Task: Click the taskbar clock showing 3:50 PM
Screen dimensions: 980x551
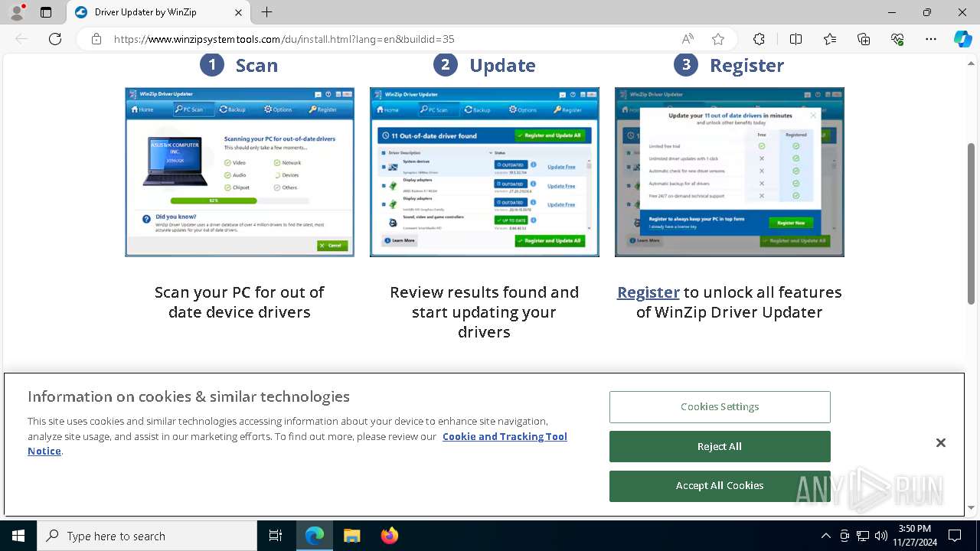Action: (914, 536)
